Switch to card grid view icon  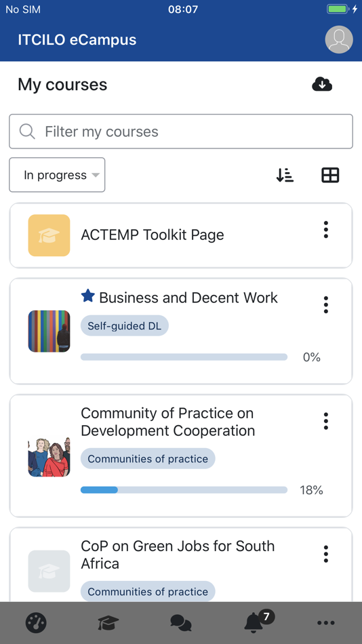[330, 175]
